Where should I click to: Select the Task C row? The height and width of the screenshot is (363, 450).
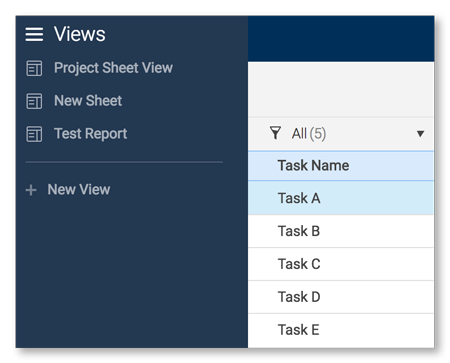point(341,264)
